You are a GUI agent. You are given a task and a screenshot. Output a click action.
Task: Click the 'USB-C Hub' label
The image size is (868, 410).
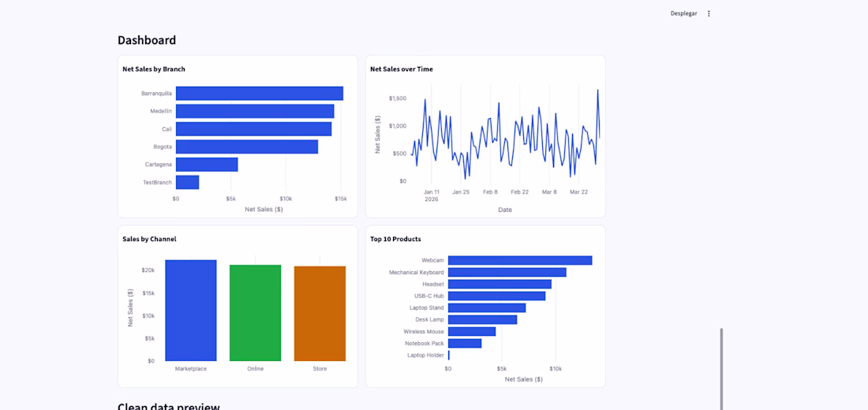pos(429,296)
